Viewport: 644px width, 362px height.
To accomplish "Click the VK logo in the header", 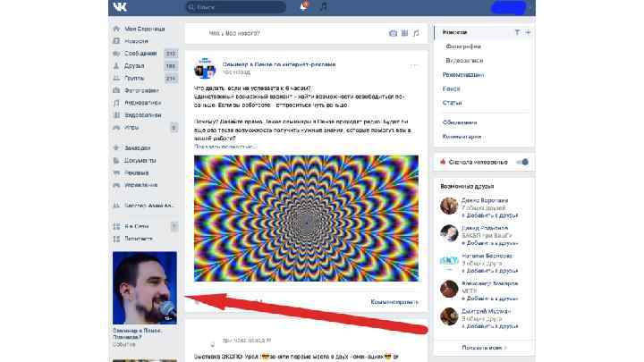I will 120,7.
